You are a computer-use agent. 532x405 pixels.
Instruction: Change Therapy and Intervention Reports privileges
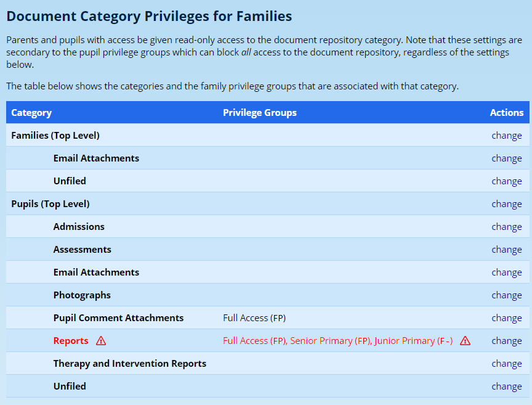pyautogui.click(x=506, y=364)
